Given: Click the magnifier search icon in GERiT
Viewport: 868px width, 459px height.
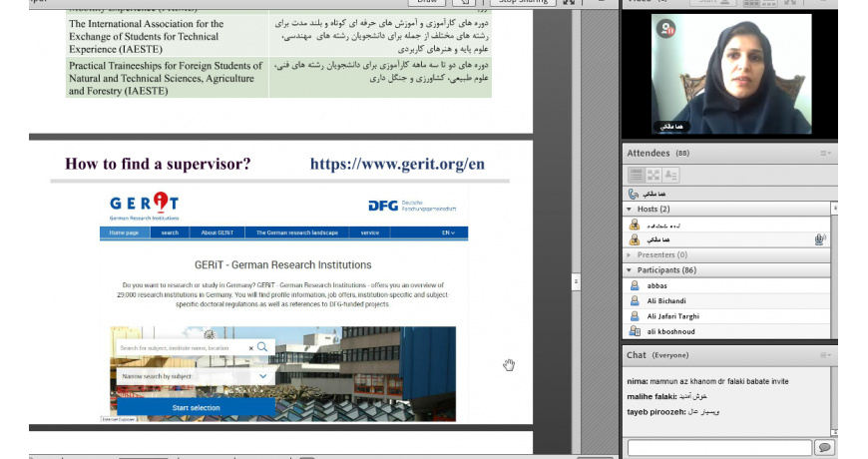Looking at the screenshot, I should pos(262,347).
